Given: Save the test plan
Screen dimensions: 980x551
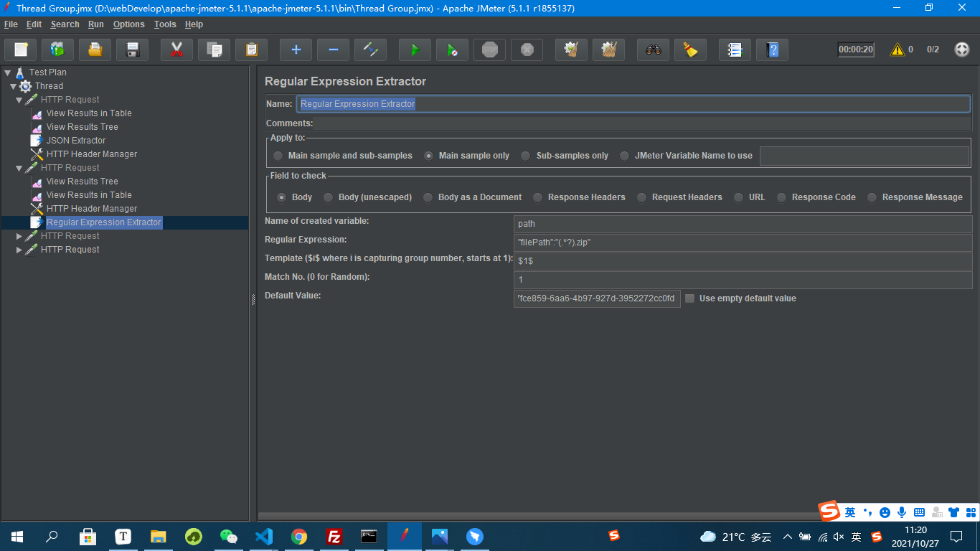Looking at the screenshot, I should (132, 50).
